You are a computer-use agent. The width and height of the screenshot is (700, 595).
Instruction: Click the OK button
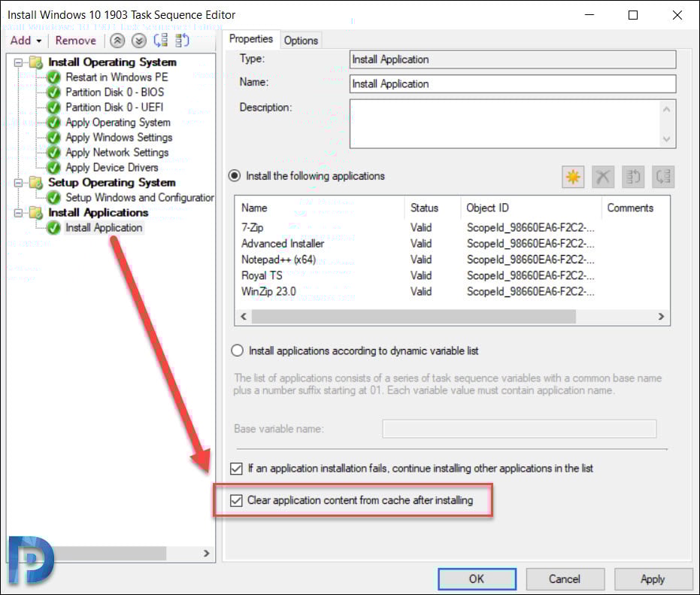tap(477, 579)
